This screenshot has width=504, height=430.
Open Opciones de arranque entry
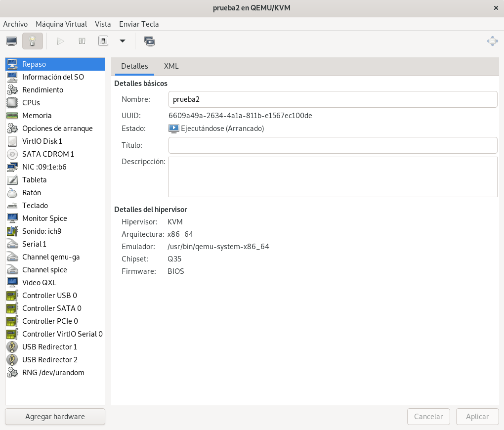coord(55,129)
